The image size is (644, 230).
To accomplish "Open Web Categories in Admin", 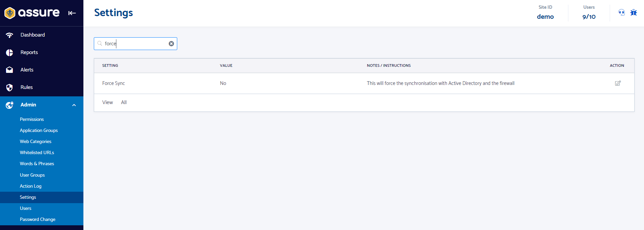I will 36,141.
